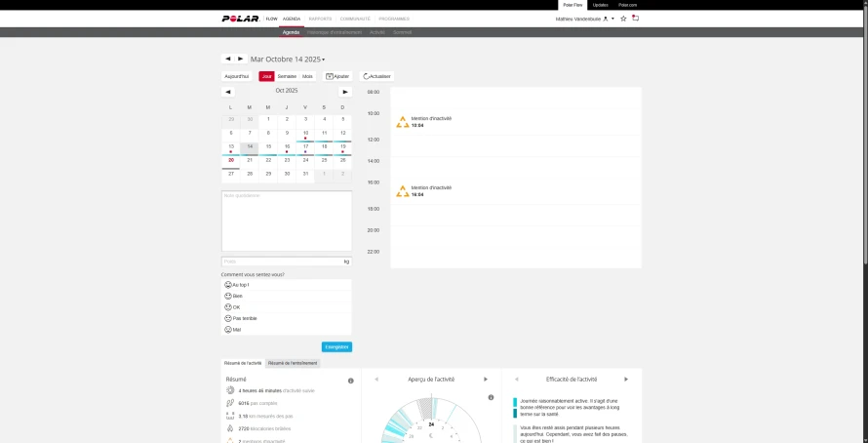Go to previous day arrow beside date
Viewport: 868px width, 443px height.
227,59
